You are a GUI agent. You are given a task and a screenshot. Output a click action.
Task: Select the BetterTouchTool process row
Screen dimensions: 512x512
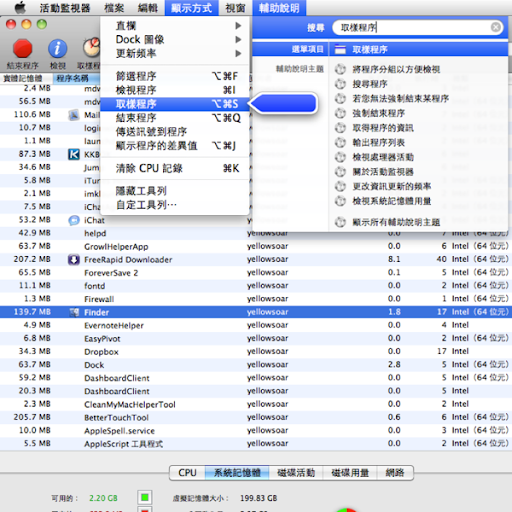tap(256, 417)
